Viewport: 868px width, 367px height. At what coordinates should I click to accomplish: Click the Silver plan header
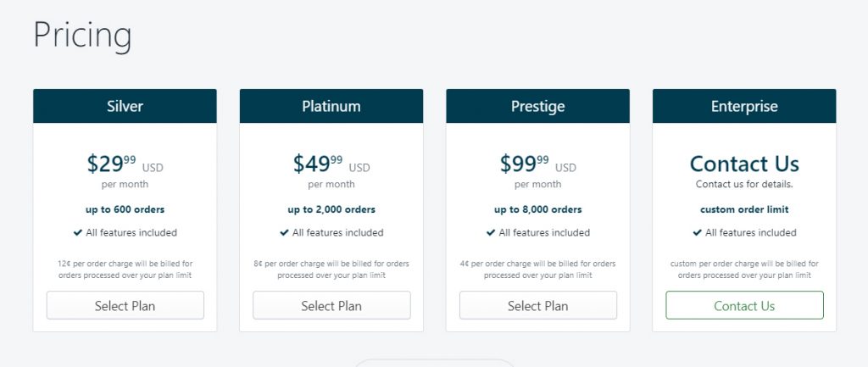[x=125, y=106]
